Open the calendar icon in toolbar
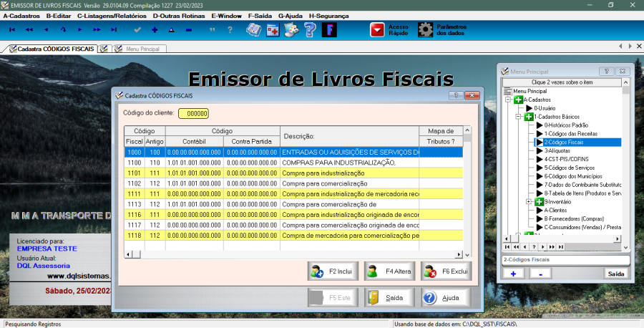The height and width of the screenshot is (328, 644). (273, 29)
